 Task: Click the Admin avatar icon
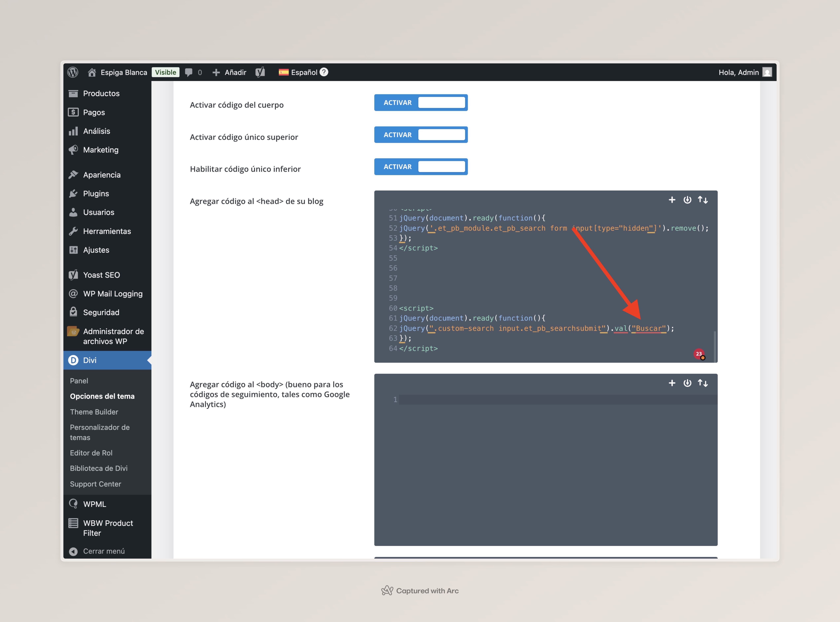[x=767, y=72]
